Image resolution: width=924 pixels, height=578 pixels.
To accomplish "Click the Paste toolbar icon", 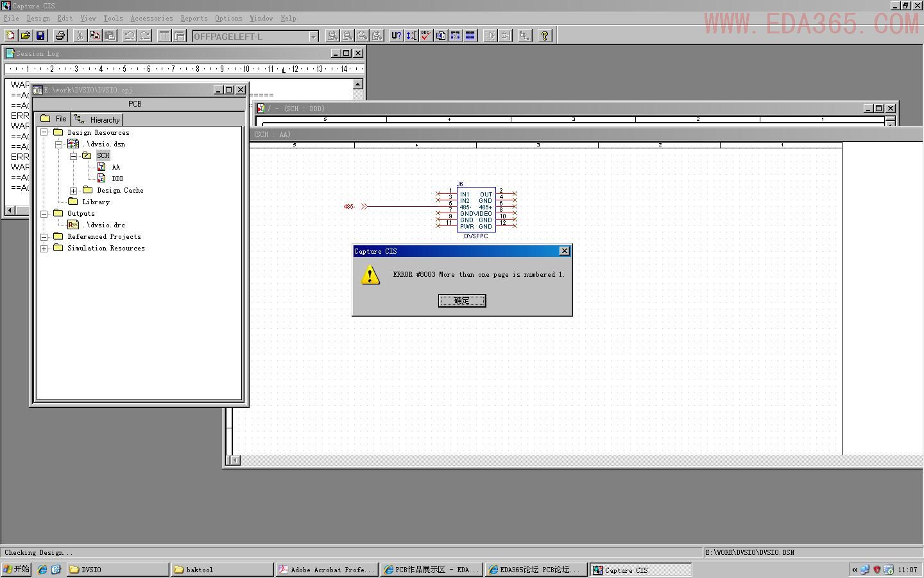I will (110, 36).
